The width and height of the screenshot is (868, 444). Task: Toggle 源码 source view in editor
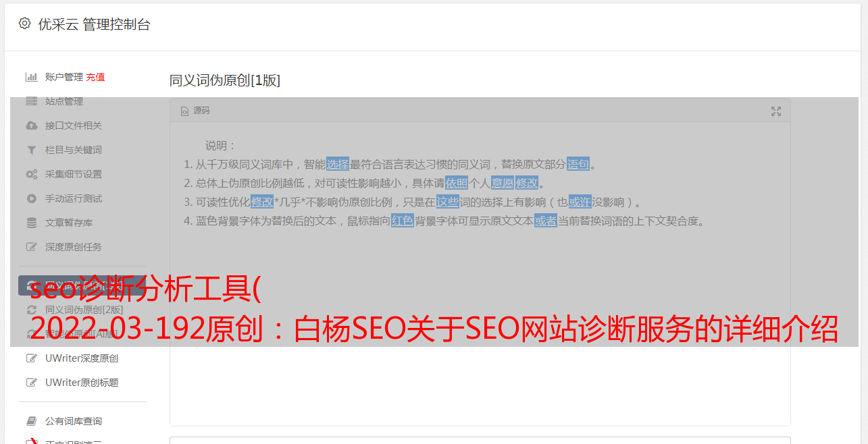coord(195,111)
